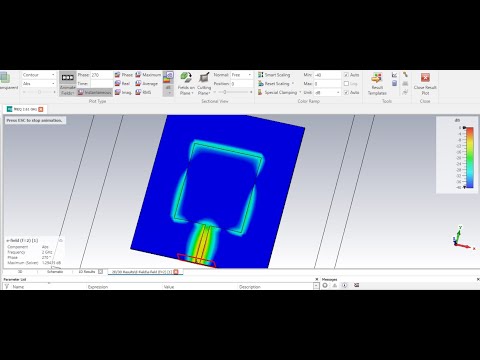This screenshot has width=480, height=360.
Task: Click the Phase value field showing 270
Action: coord(101,75)
